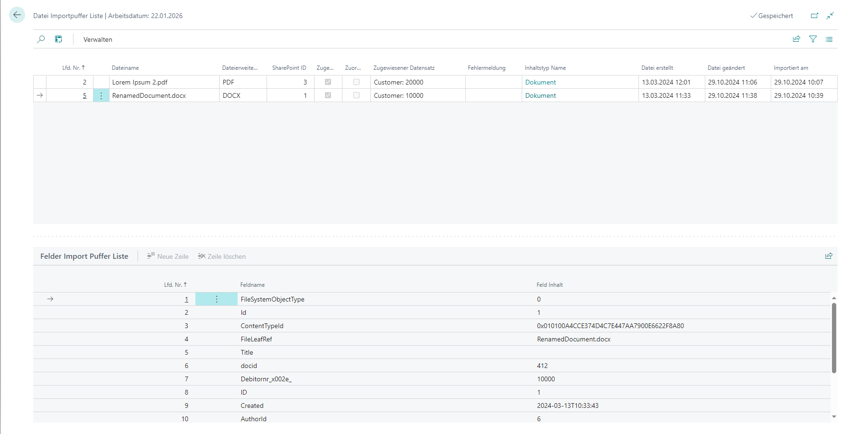
Task: Toggle Zuge... checkbox for Lorem Ipsum 2.pdf
Action: 328,82
